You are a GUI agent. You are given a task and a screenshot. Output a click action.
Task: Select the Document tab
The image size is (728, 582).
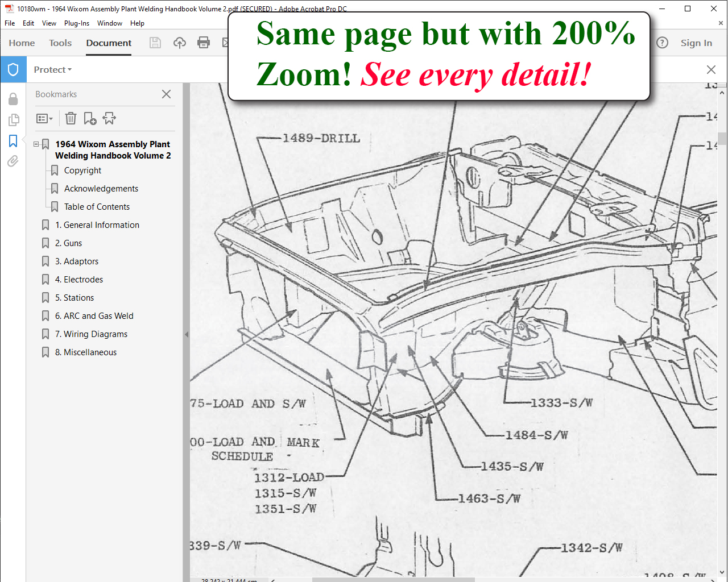coord(109,43)
